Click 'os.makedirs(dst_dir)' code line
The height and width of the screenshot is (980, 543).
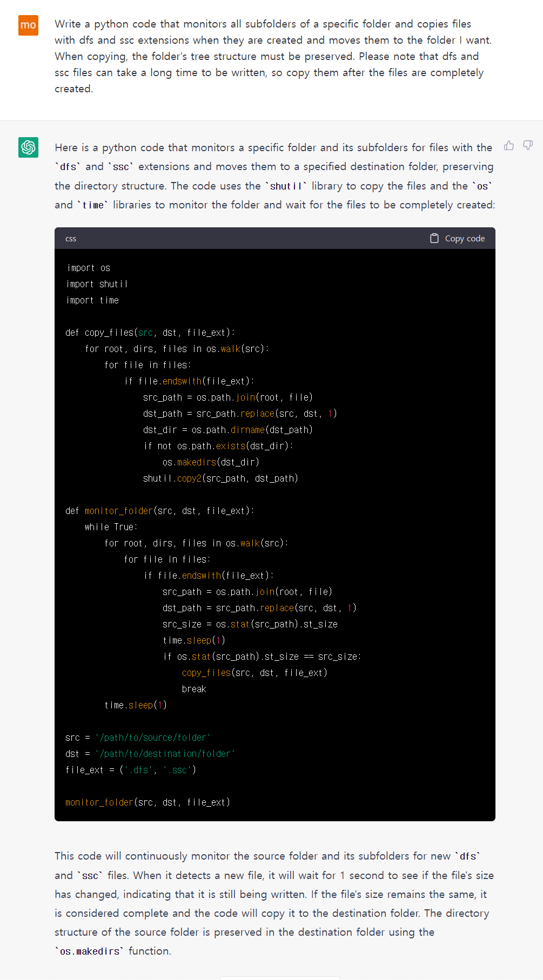pyautogui.click(x=211, y=462)
